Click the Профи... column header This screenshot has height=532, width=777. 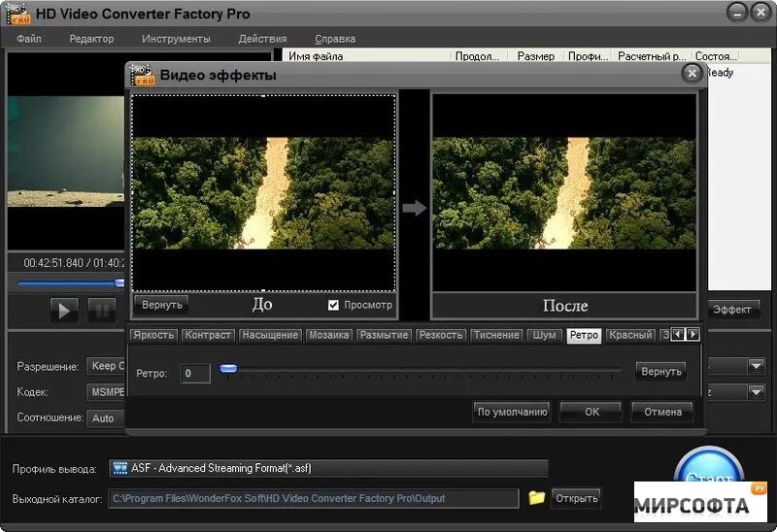[x=588, y=56]
